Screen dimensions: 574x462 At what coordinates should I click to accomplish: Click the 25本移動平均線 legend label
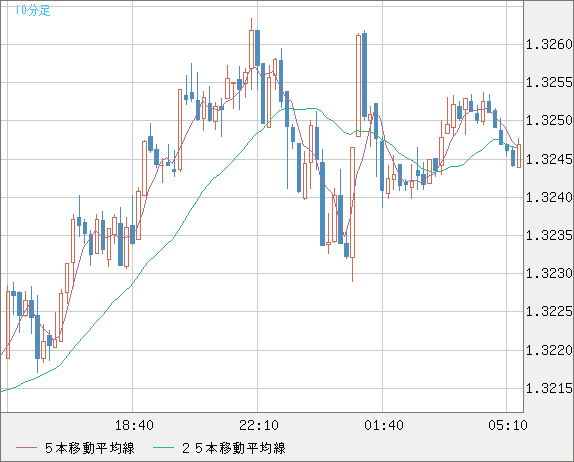point(234,448)
